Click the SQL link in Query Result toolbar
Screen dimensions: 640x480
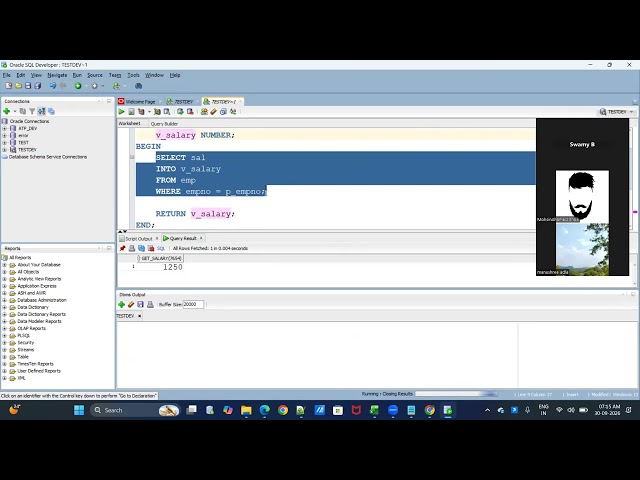(x=161, y=248)
